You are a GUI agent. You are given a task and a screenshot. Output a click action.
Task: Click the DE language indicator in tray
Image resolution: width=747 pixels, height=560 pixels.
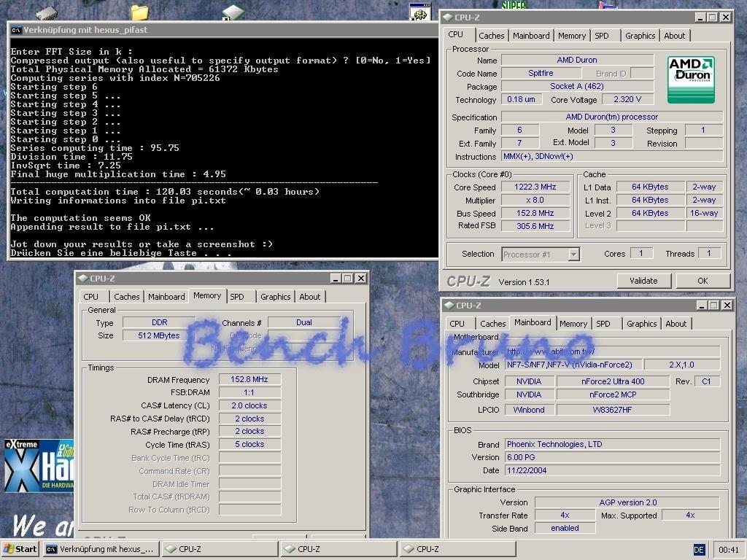click(x=699, y=550)
